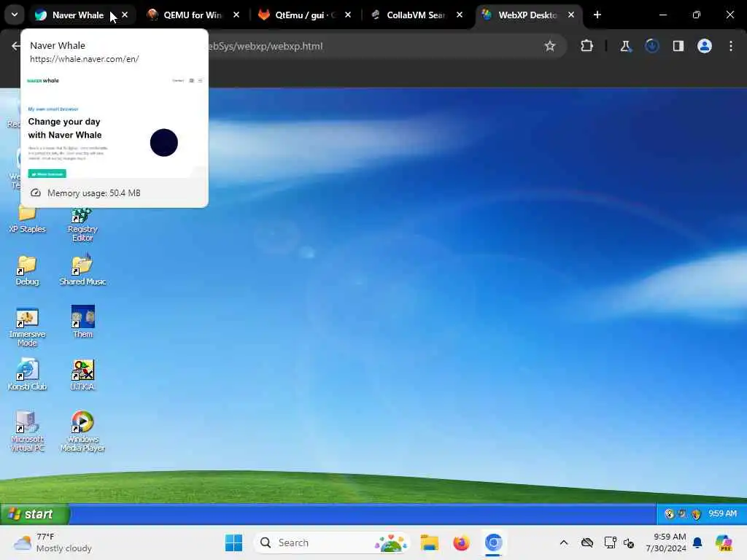Open the tab search dropdown arrow
Screen dimensions: 747x560
click(x=15, y=15)
